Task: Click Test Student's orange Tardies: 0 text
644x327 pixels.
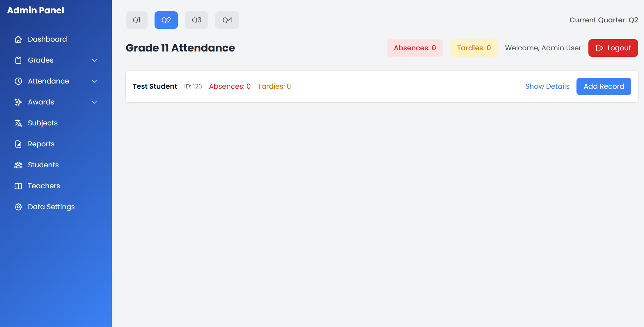Action: (x=274, y=86)
